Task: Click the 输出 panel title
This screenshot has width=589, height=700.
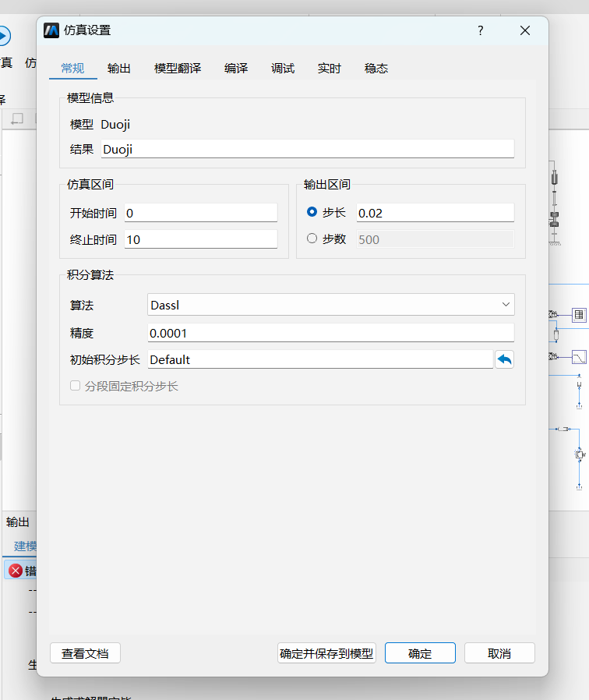Action: point(18,521)
